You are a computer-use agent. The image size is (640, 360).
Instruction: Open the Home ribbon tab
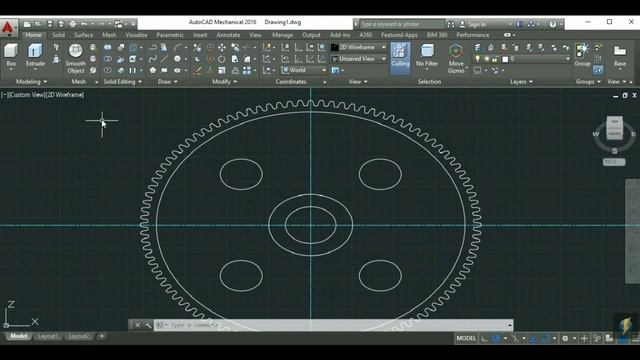point(33,35)
